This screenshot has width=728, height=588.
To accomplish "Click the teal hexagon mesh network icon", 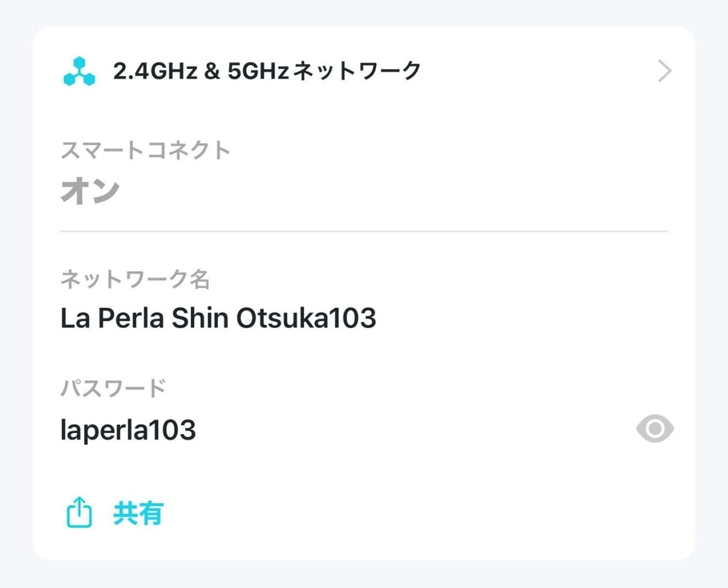I will (79, 72).
